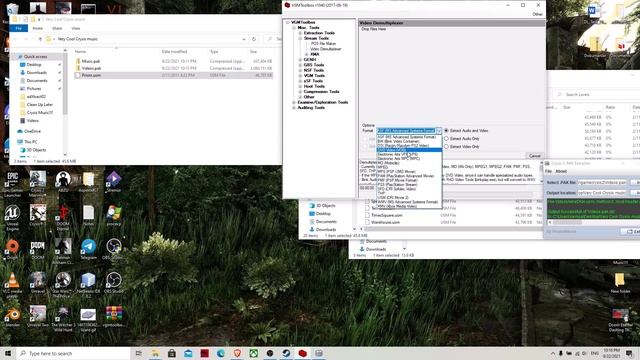This screenshot has width=640, height=360.
Task: Open the Unreal Engine desktop shortcut
Action: click(x=13, y=217)
